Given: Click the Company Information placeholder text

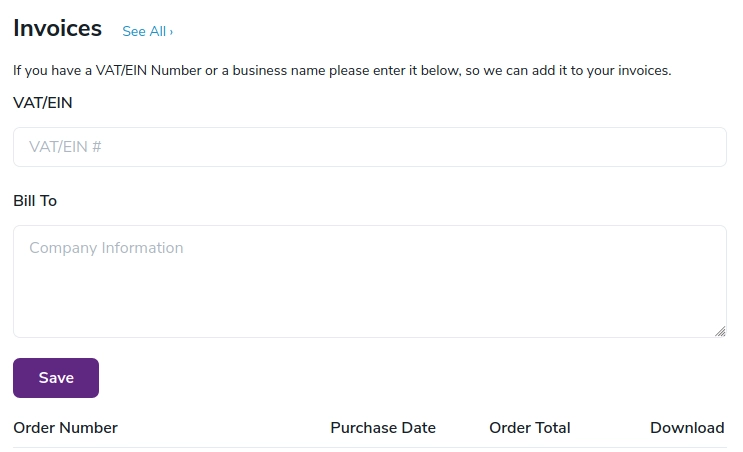Looking at the screenshot, I should [106, 248].
